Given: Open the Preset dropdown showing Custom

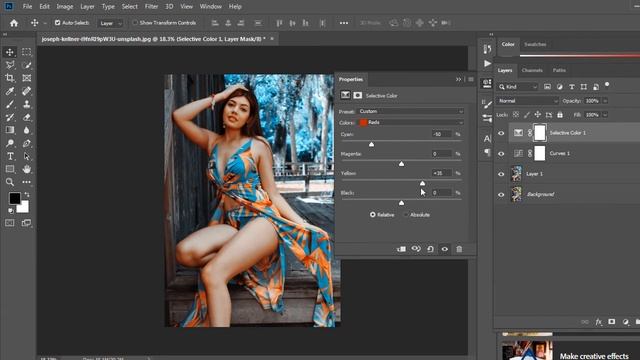Looking at the screenshot, I should pos(410,111).
